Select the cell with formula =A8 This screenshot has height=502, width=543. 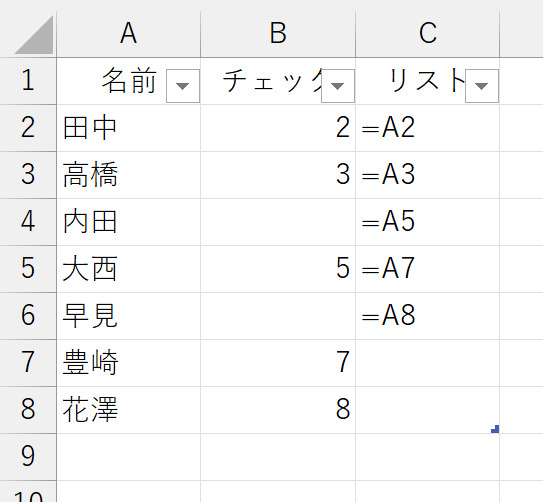click(428, 316)
